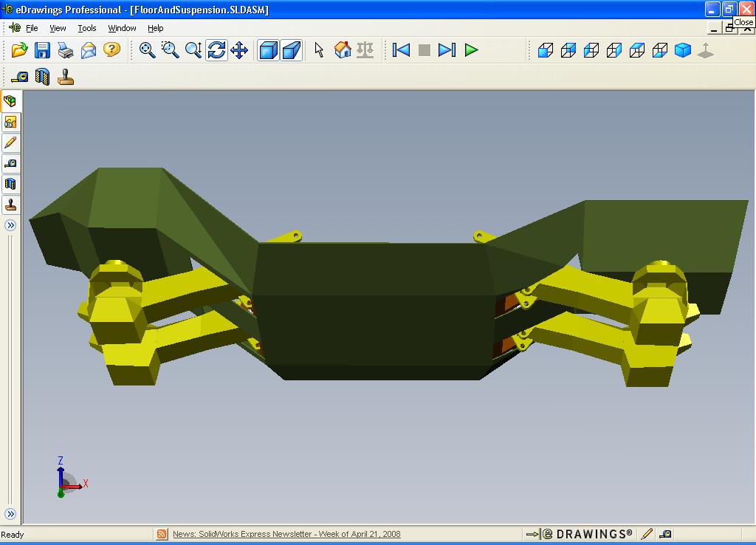Image resolution: width=756 pixels, height=545 pixels.
Task: Play the animation with the green arrow
Action: [x=471, y=50]
